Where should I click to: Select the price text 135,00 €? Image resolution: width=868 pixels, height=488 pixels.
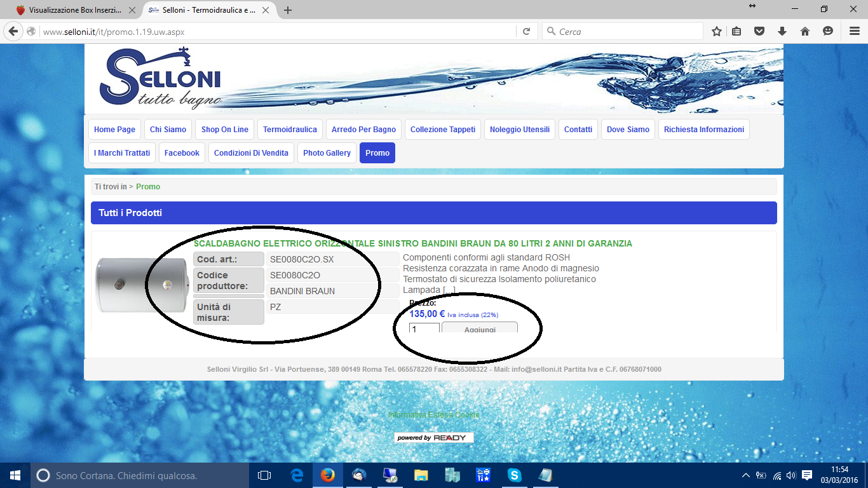(x=427, y=314)
